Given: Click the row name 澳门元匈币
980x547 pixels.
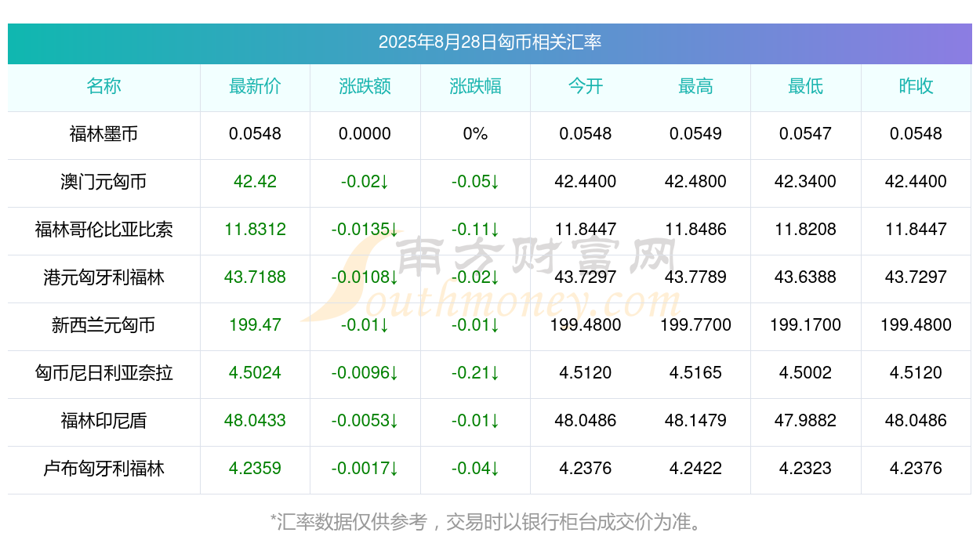Looking at the screenshot, I should pos(103,182).
